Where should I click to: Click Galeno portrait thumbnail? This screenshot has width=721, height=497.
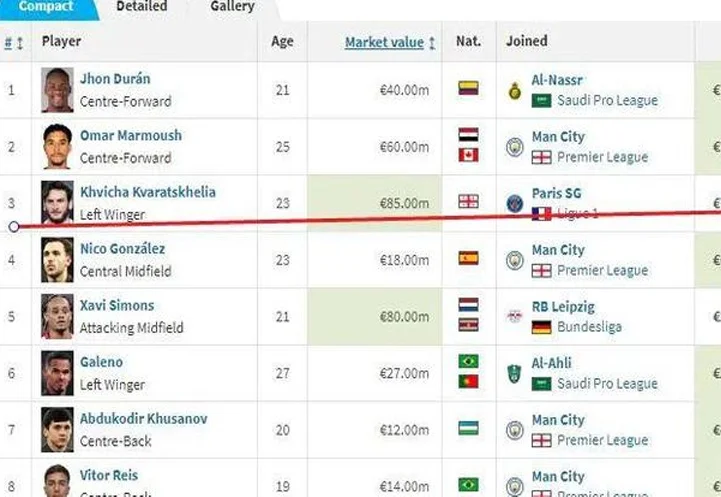point(57,373)
